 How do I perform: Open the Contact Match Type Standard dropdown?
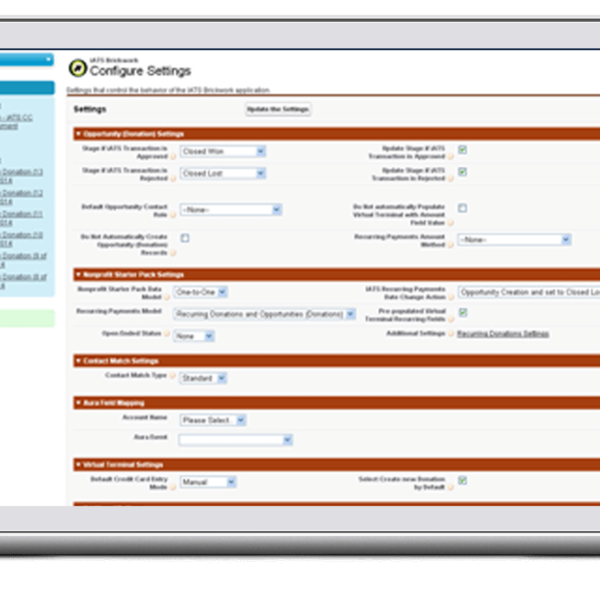pos(203,378)
